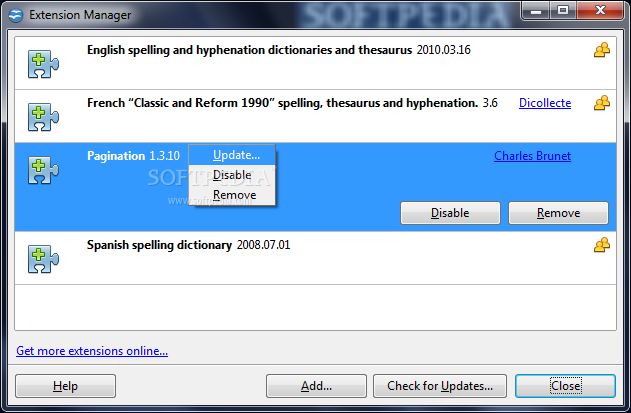The width and height of the screenshot is (631, 413).
Task: Click the Pagination extension puzzle icon
Action: (x=43, y=170)
